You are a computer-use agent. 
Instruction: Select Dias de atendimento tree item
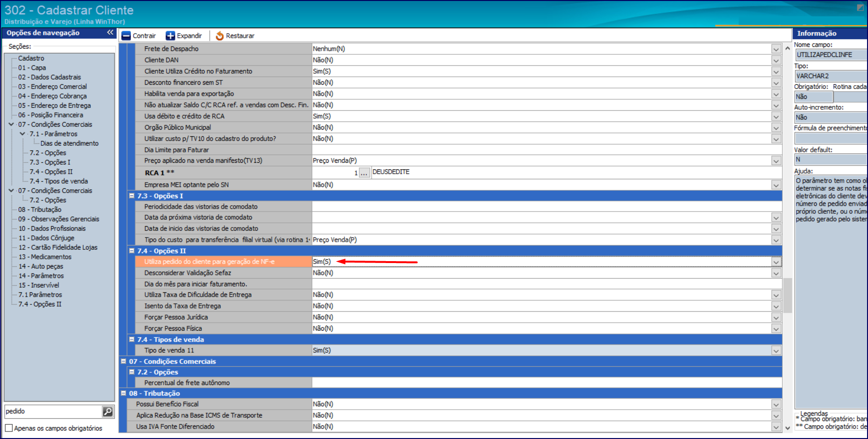69,143
